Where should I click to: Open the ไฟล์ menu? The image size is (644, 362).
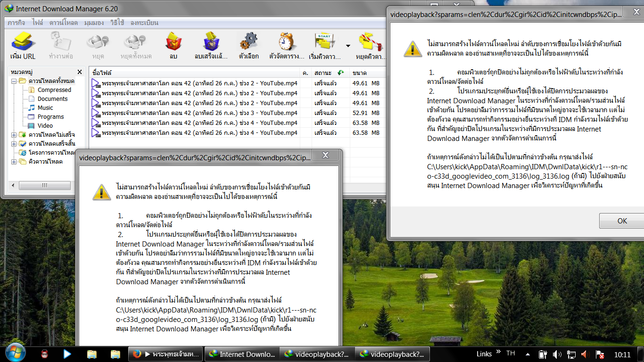pos(38,23)
